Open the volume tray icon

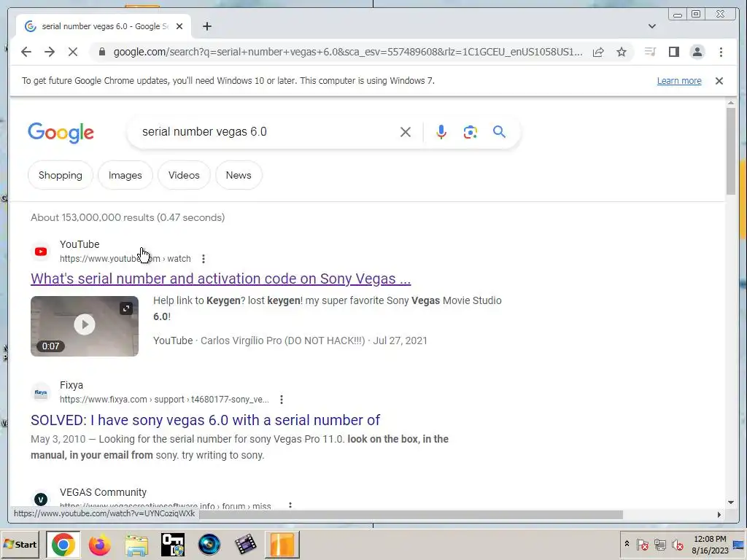(677, 544)
